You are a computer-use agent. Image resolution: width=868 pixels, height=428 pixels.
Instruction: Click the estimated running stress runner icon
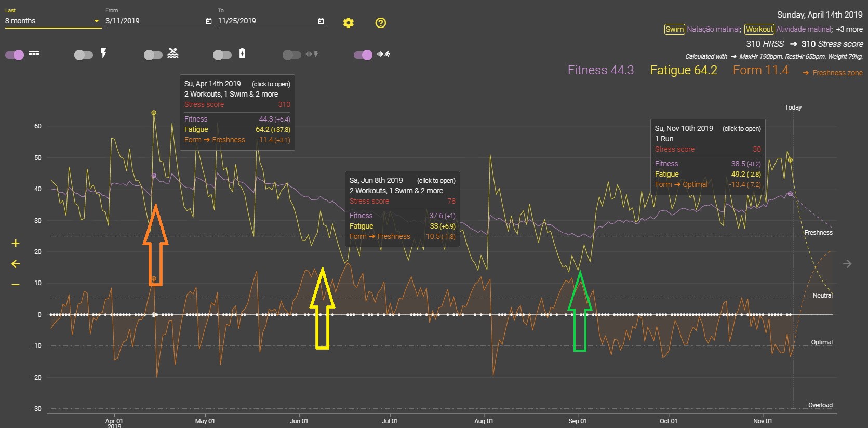(384, 54)
